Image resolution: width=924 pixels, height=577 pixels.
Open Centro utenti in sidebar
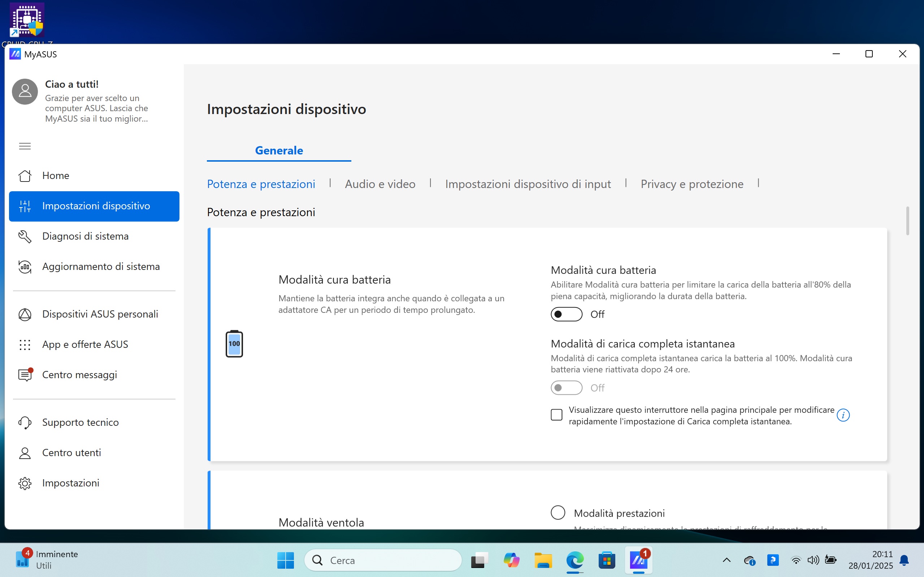[71, 453]
